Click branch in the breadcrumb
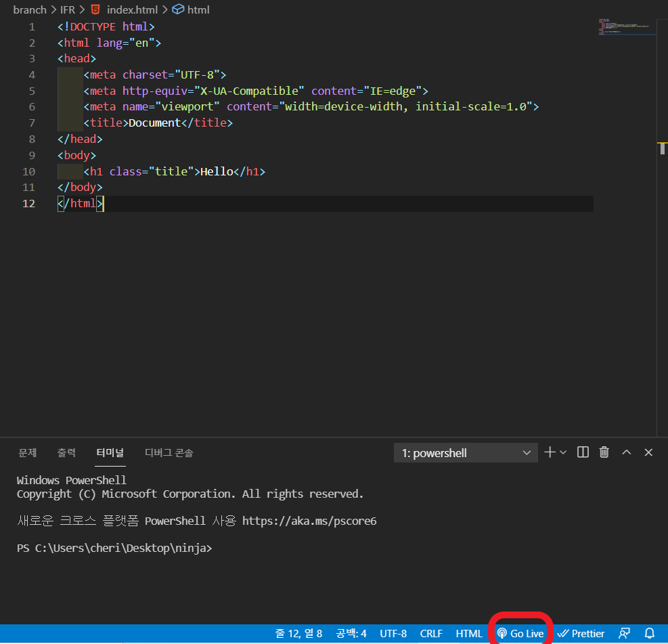The width and height of the screenshot is (668, 644). pyautogui.click(x=30, y=9)
